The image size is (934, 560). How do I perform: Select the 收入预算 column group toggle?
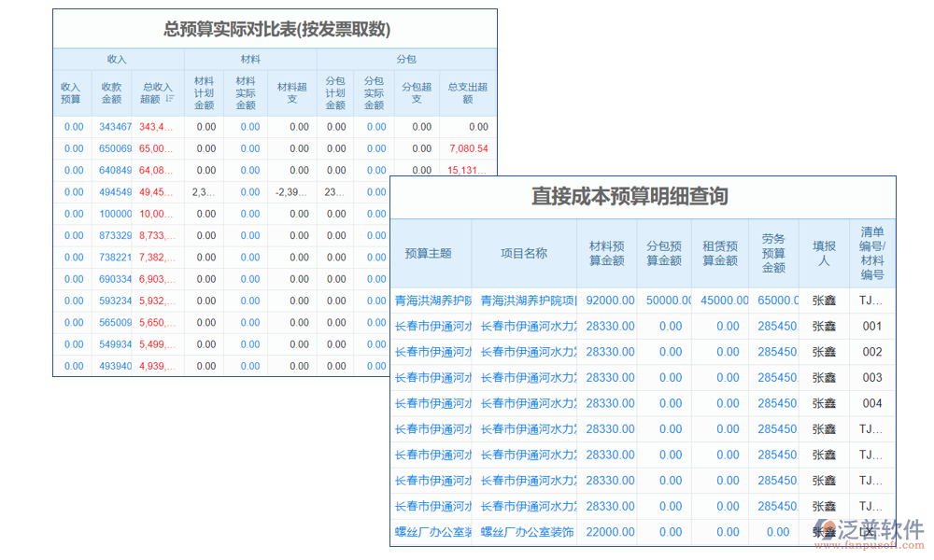click(72, 91)
